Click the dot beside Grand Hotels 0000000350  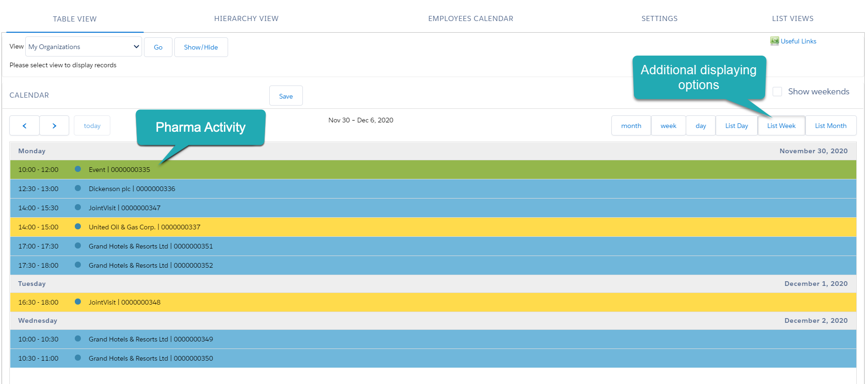coord(78,358)
